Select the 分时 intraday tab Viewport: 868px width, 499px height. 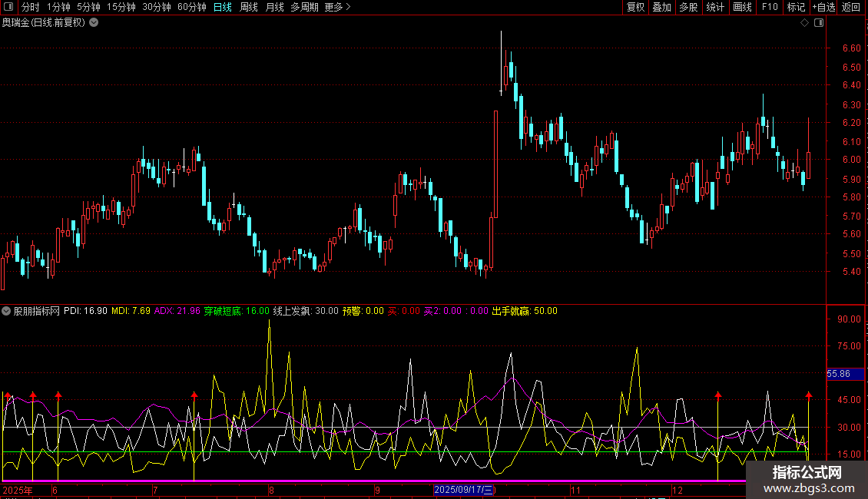click(31, 7)
